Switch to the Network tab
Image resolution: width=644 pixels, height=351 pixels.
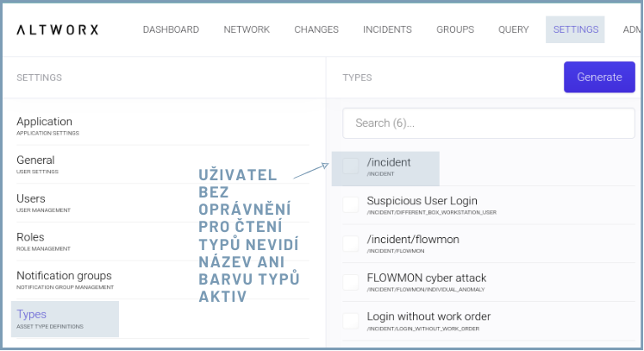click(x=247, y=29)
